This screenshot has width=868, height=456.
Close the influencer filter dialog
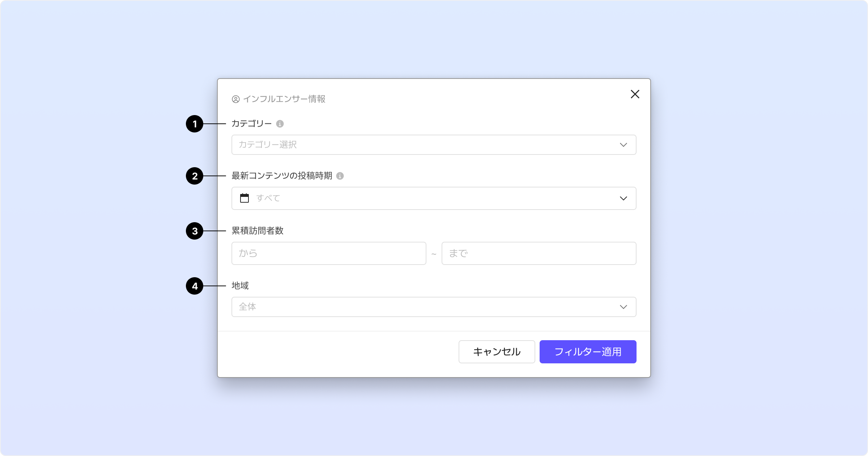[635, 94]
